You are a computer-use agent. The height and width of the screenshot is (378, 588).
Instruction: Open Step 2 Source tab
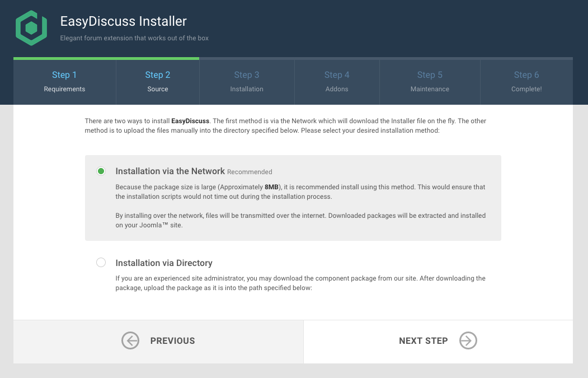click(x=158, y=82)
